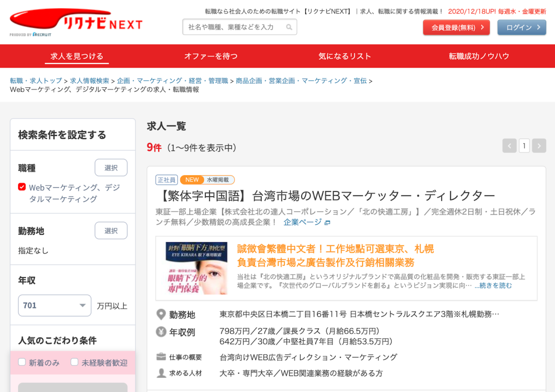Screen dimensions: 555x392
Task: Click the yen 年収例 icon
Action: coord(161,332)
